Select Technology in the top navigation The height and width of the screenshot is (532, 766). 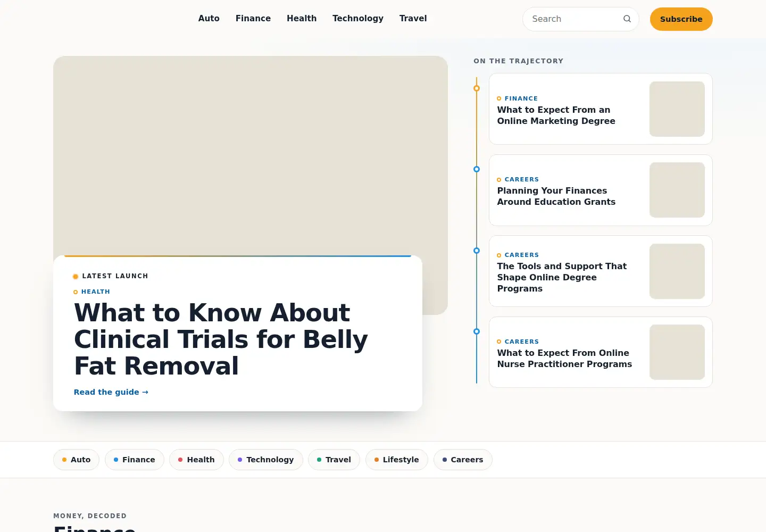(x=358, y=19)
